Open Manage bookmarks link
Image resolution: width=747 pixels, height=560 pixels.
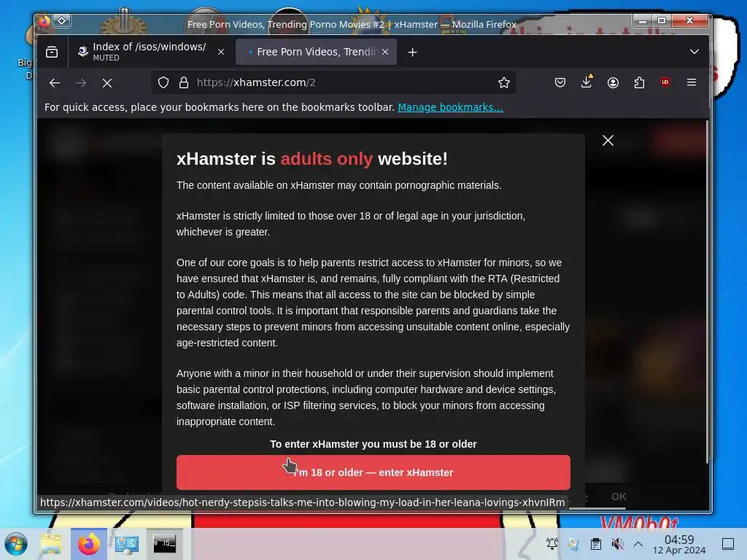[x=450, y=107]
